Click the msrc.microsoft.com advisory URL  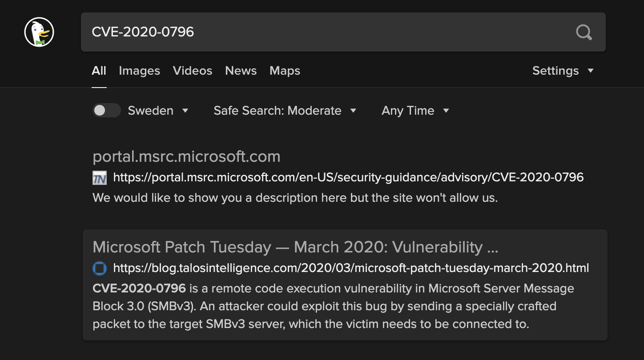[x=348, y=178]
